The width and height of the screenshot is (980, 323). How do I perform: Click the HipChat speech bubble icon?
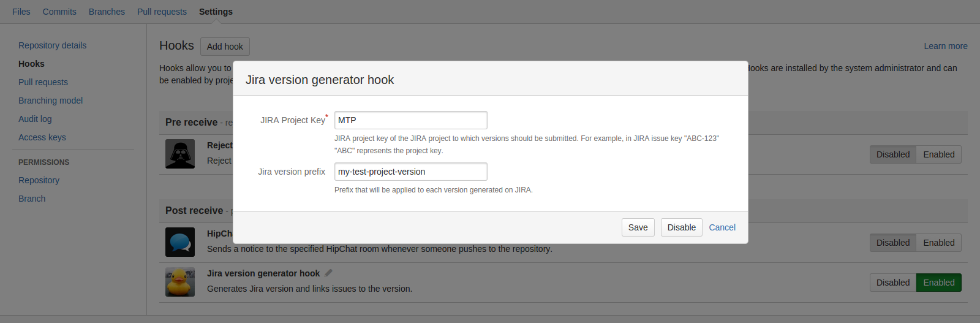click(x=180, y=242)
